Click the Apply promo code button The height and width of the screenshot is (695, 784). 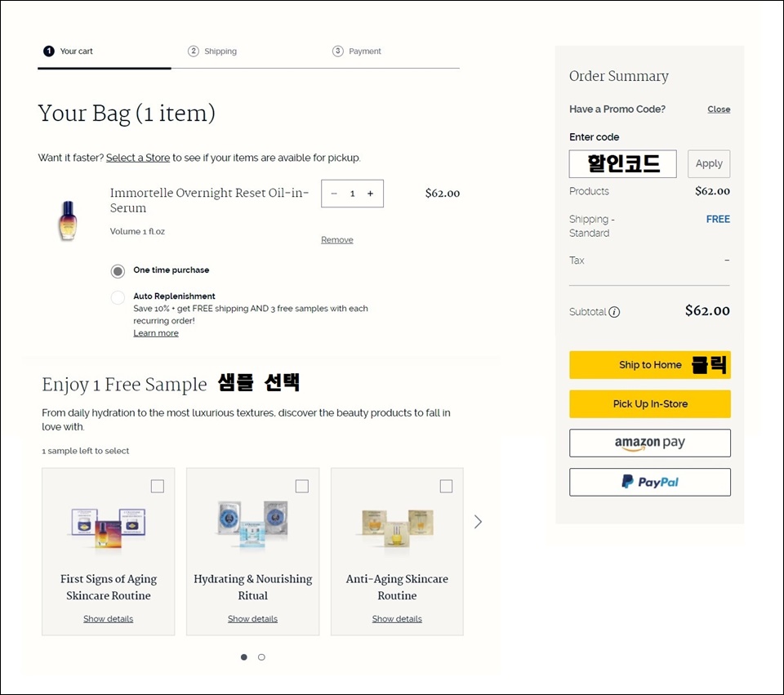pyautogui.click(x=709, y=163)
